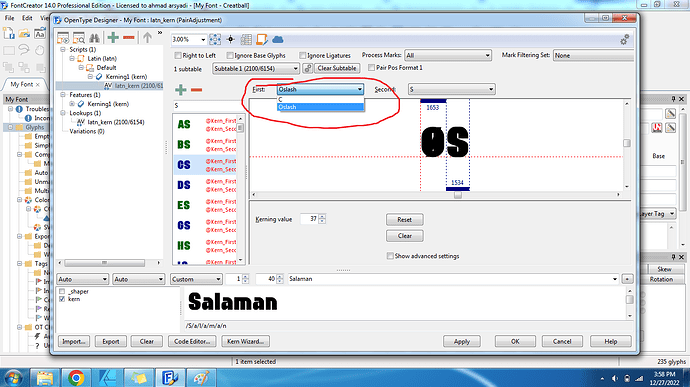Click Kerning value input field

click(x=309, y=219)
